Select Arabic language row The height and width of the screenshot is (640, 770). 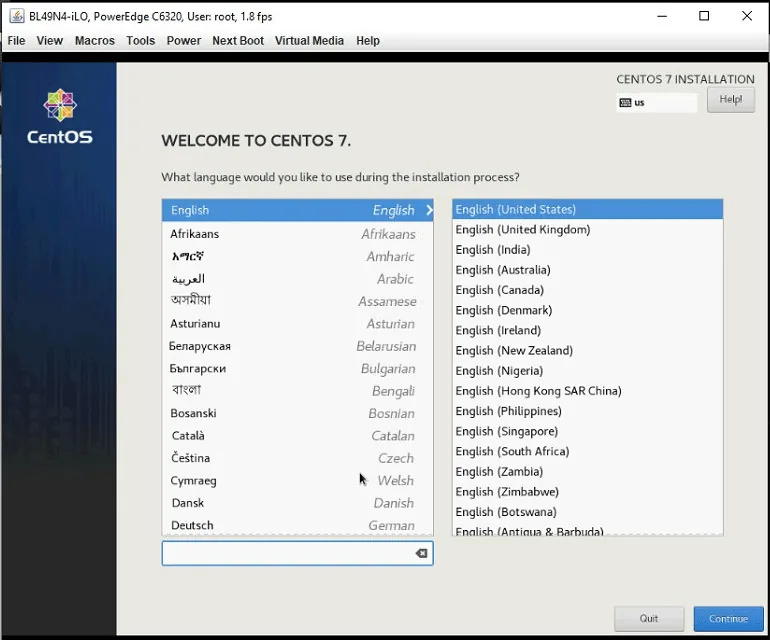click(x=298, y=279)
